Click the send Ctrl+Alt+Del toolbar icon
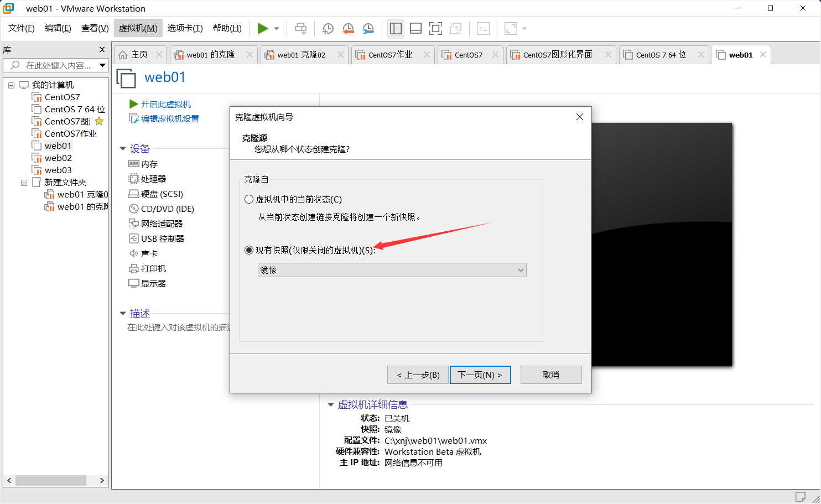821x504 pixels. tap(300, 28)
